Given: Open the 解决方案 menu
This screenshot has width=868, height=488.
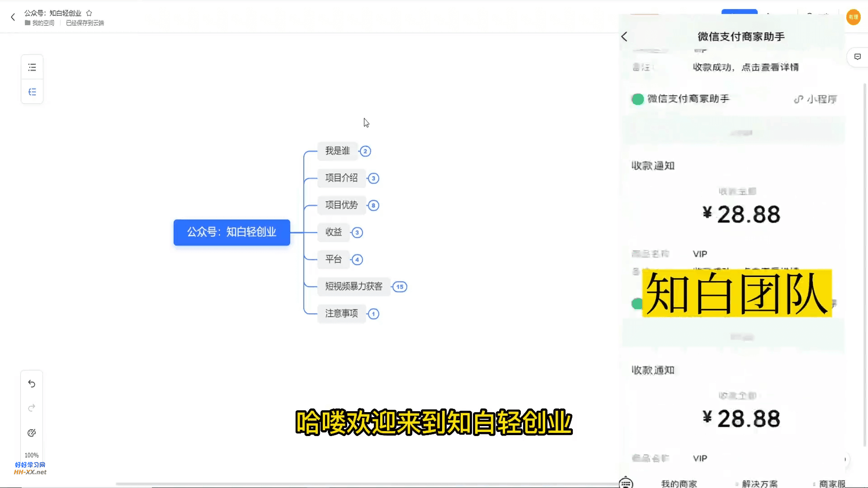Looking at the screenshot, I should point(760,484).
